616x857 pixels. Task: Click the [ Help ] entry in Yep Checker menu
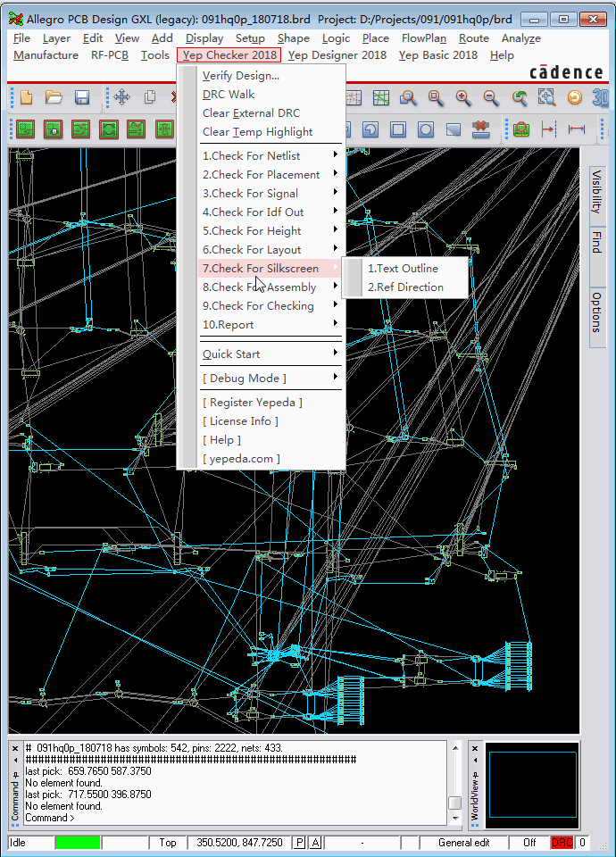271,439
